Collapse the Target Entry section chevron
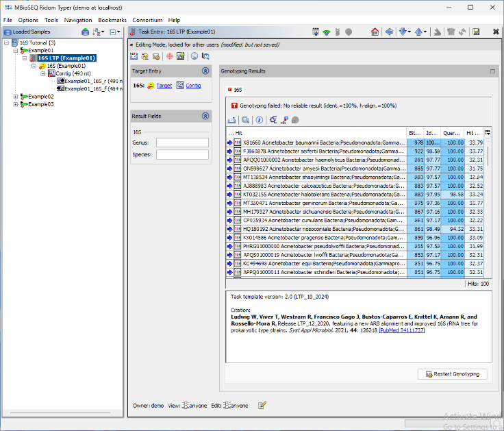The image size is (504, 431). click(205, 71)
